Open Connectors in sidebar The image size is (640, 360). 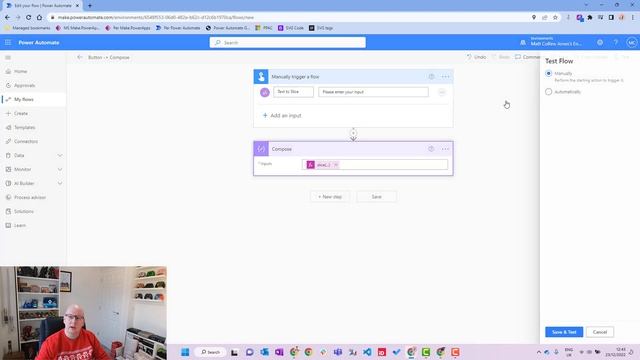pos(26,141)
